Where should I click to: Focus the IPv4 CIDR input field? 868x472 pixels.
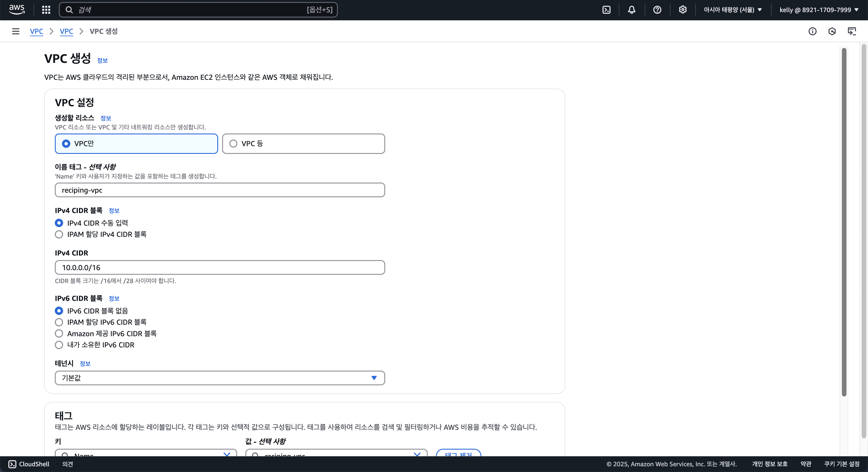(220, 267)
